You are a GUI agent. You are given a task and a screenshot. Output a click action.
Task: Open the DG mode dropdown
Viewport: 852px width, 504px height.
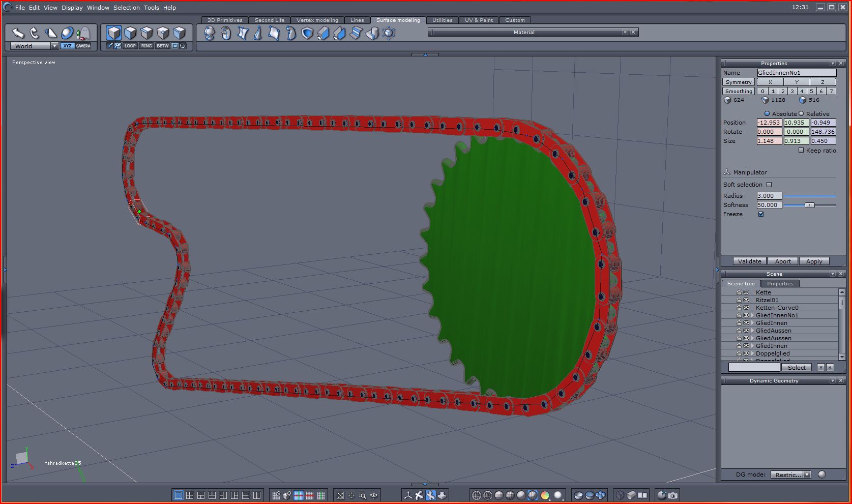pos(807,475)
